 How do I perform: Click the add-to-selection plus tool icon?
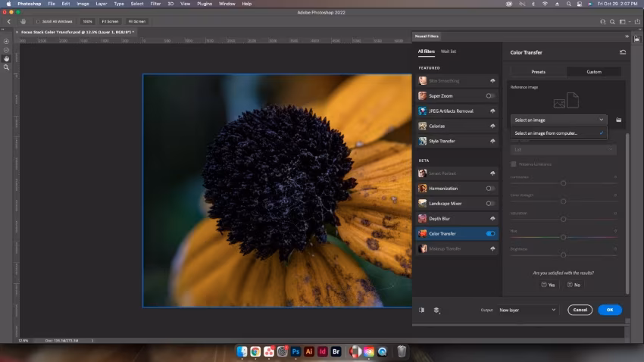pyautogui.click(x=6, y=41)
